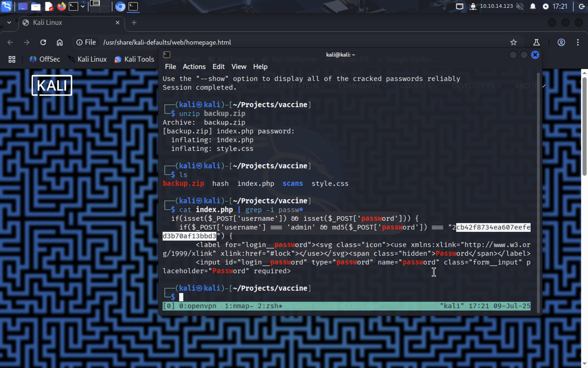Select the active terminal taskbar button
588x368 pixels.
tap(133, 6)
